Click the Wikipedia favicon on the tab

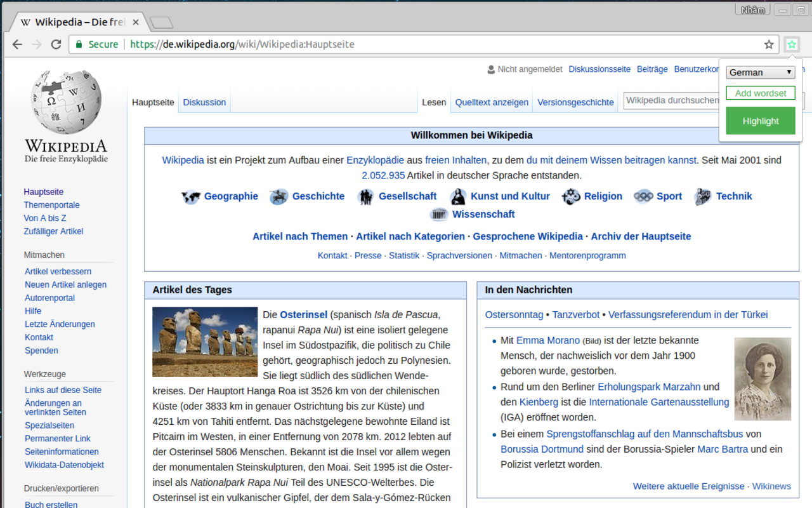25,22
